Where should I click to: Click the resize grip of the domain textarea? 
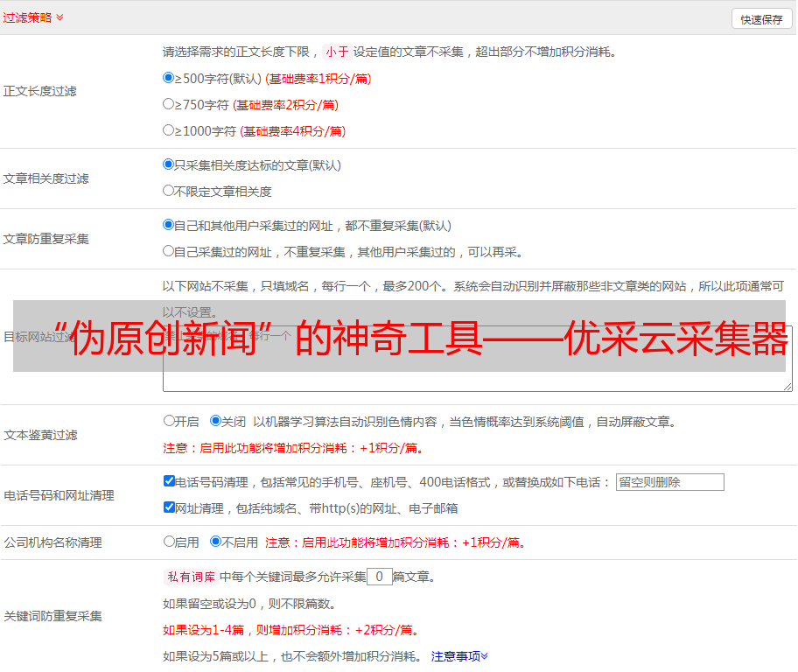click(787, 387)
